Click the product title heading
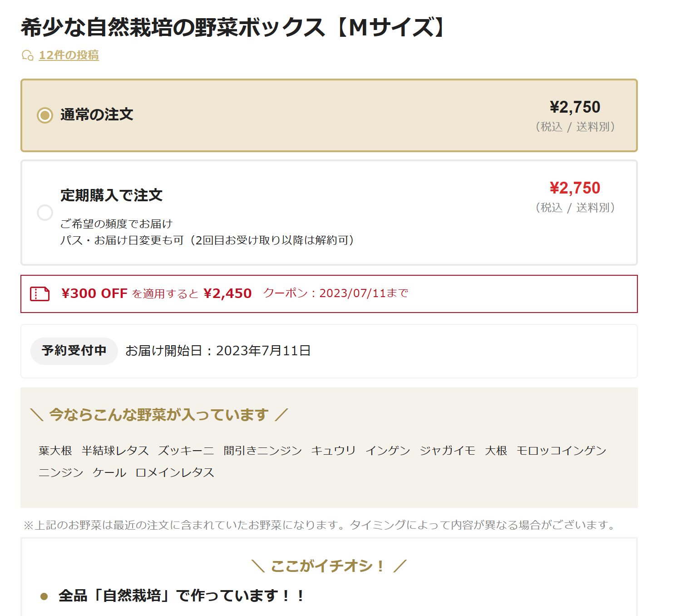This screenshot has height=616, width=681. [x=233, y=27]
